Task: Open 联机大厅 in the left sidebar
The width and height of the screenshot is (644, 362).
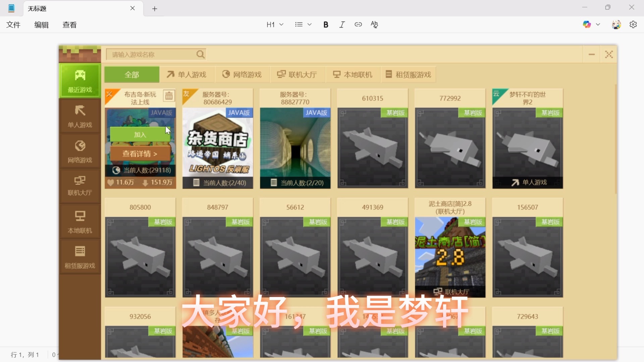Action: tap(80, 186)
